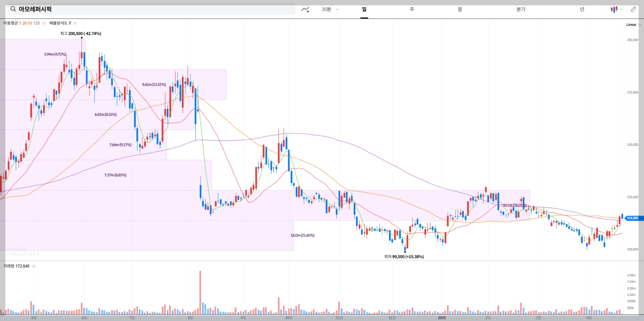Screen dimensions: 644x321
Task: Click the 최저 99,500 low marker label
Action: point(404,257)
